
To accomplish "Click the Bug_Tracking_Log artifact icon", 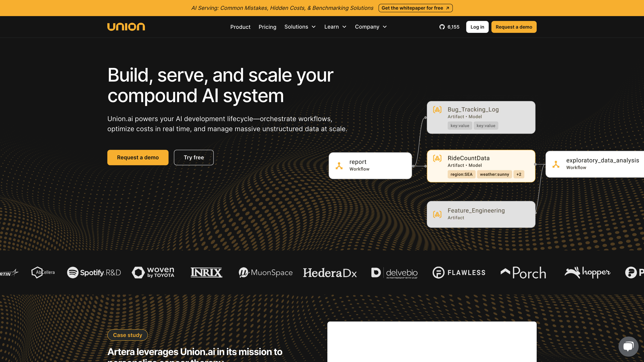I will (x=437, y=110).
